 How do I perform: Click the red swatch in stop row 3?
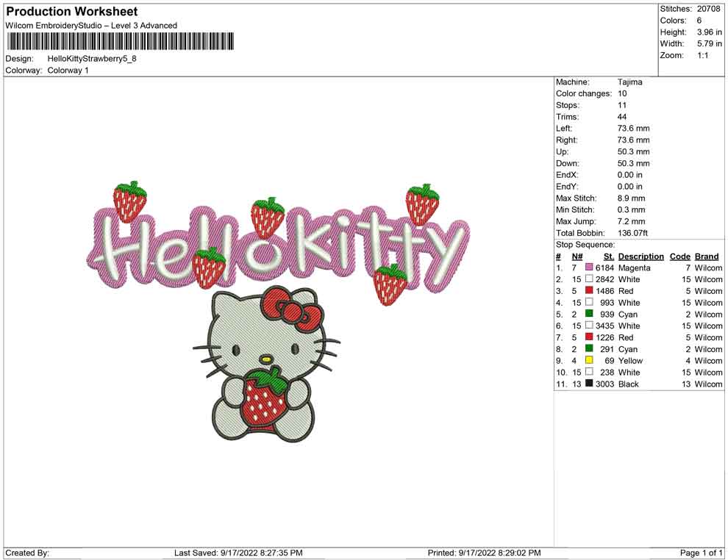pos(589,290)
